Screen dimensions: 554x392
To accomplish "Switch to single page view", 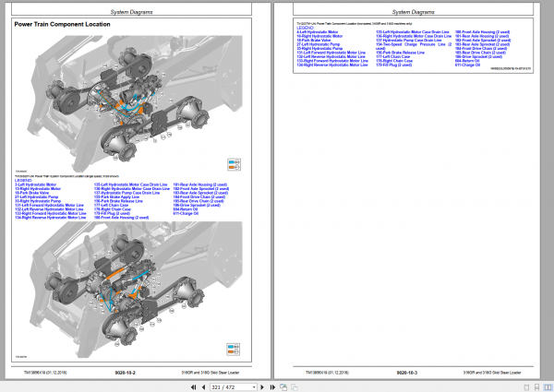I will (526, 387).
